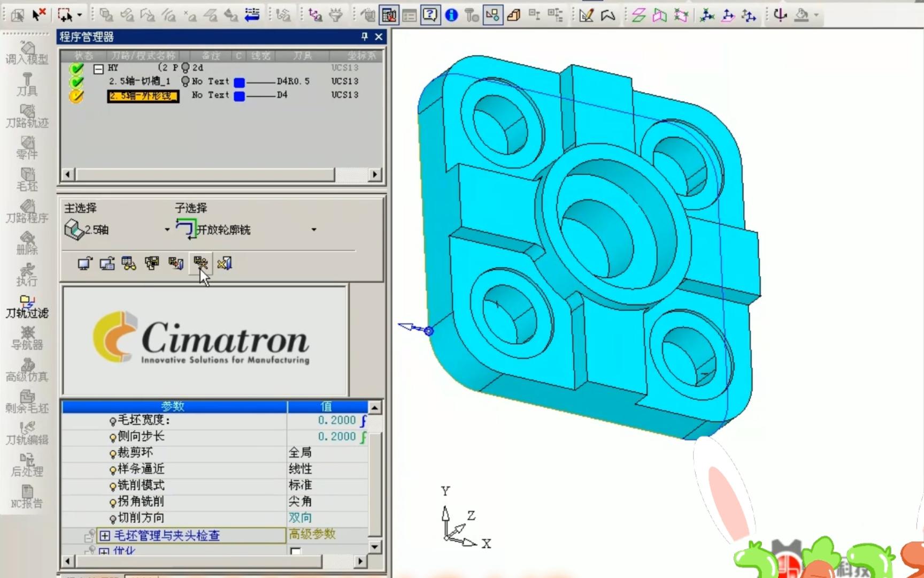The width and height of the screenshot is (924, 578).
Task: Open 刀轨过滤 in the left sidebar
Action: 27,306
